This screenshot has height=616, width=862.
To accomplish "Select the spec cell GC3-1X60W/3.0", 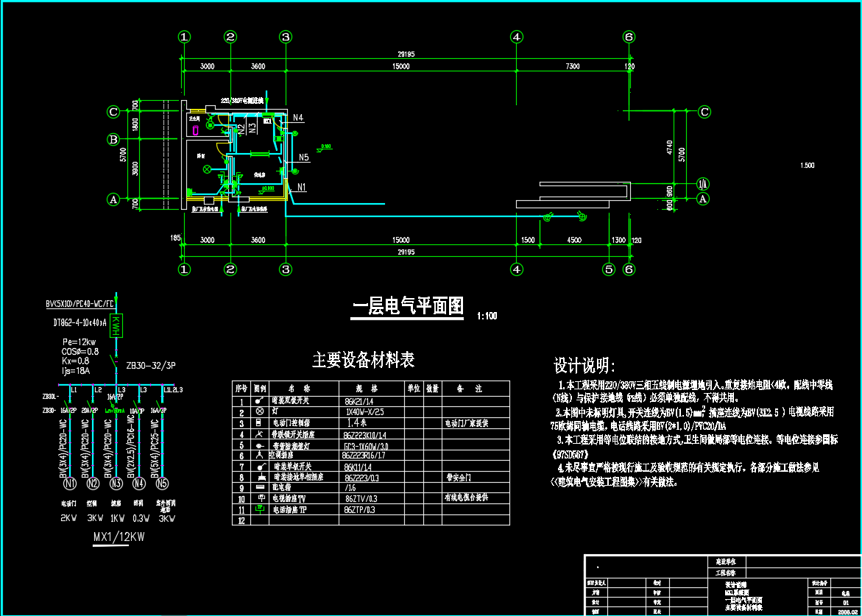I will pos(366,447).
